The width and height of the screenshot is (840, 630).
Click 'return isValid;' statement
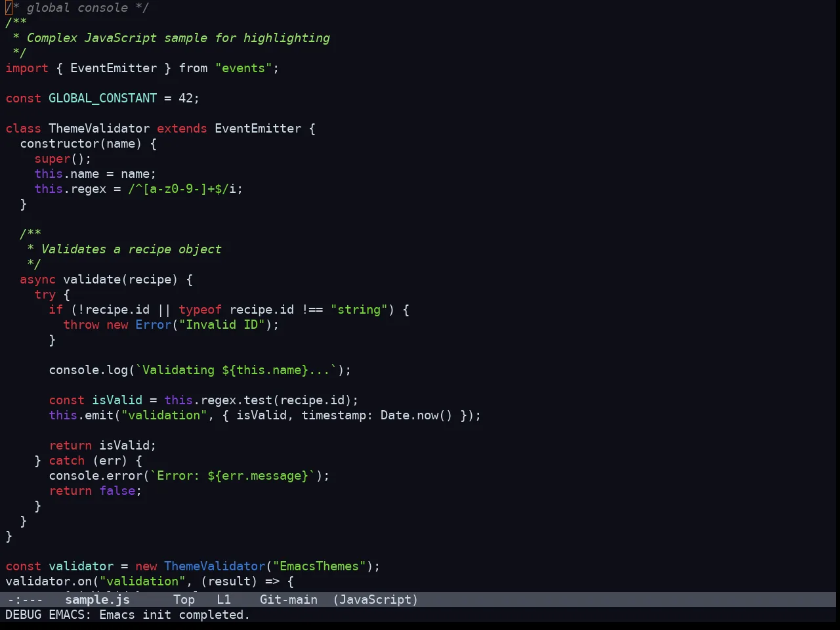(102, 446)
